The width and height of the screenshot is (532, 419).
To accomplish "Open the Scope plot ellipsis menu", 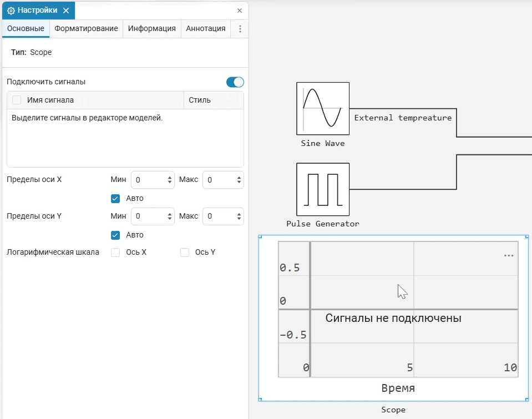I will pyautogui.click(x=509, y=255).
